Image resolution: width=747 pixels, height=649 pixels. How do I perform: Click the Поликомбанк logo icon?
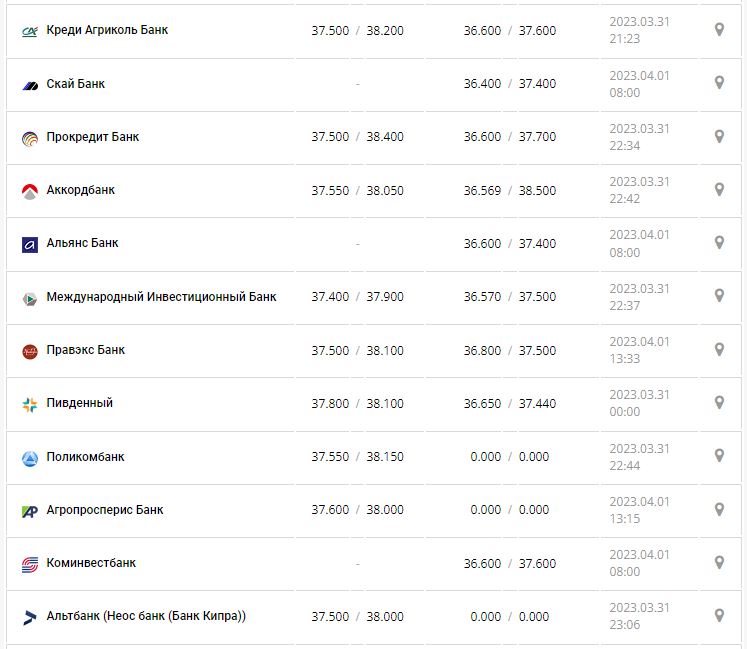29,458
